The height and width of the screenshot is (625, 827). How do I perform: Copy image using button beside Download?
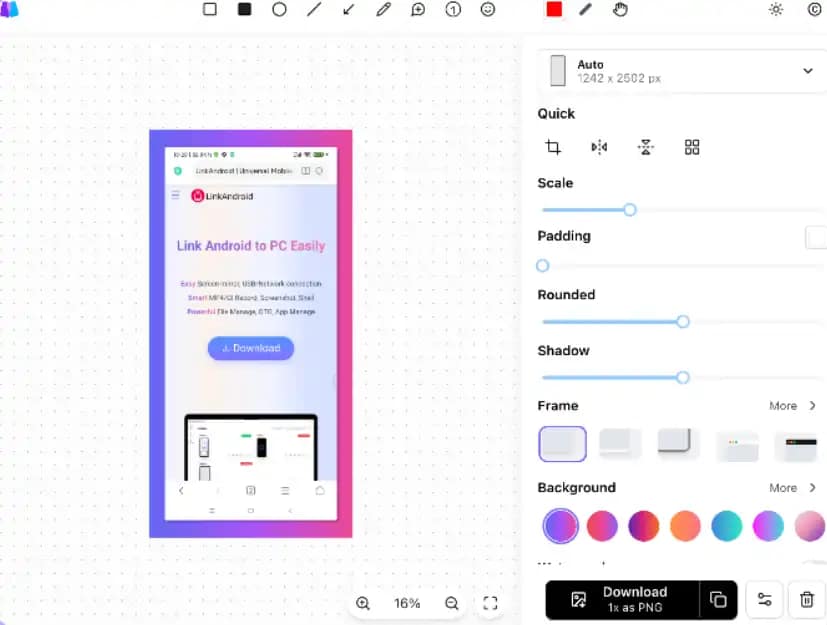tap(718, 599)
